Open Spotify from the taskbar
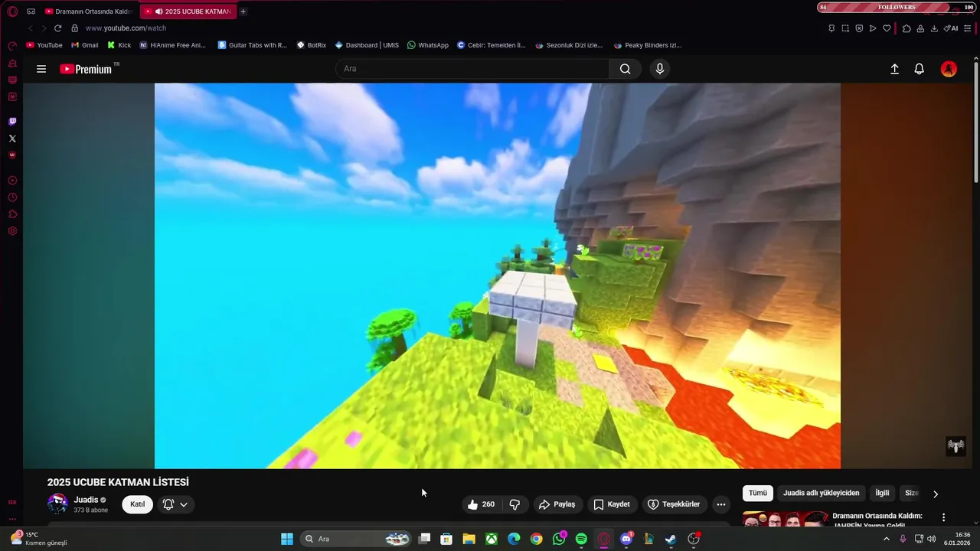Viewport: 980px width, 551px height. (x=581, y=539)
